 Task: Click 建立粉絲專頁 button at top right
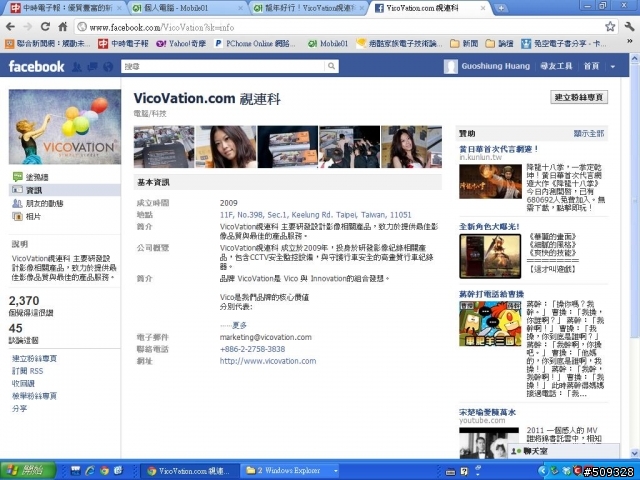pos(579,97)
